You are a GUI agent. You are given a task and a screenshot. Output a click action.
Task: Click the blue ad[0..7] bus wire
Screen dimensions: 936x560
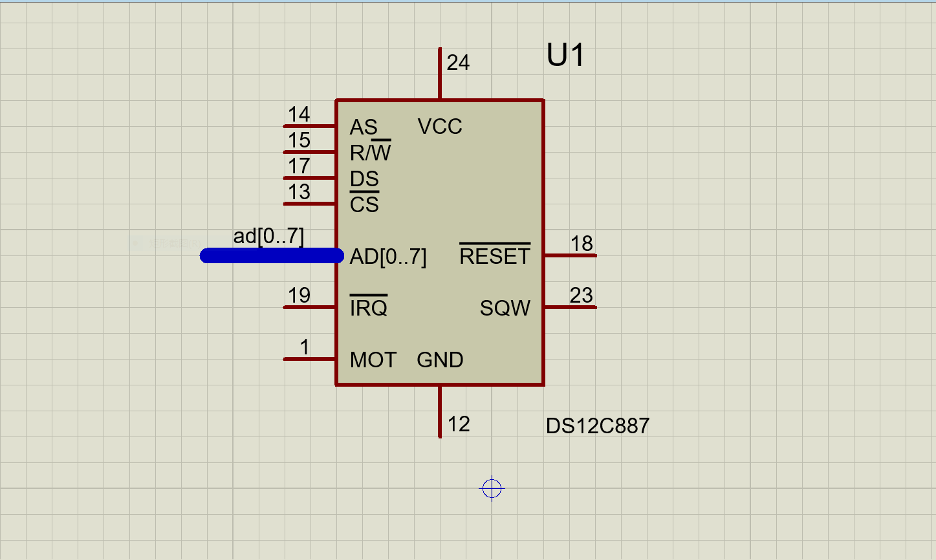pos(272,256)
